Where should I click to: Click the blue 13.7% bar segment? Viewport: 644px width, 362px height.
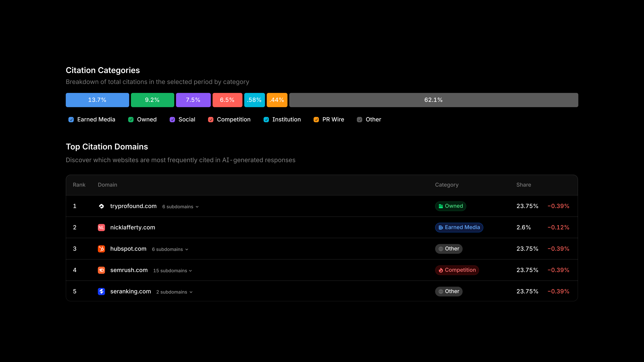97,100
